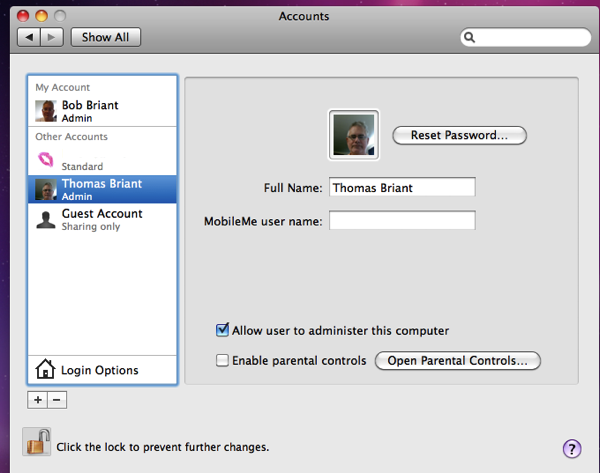This screenshot has height=473, width=600.
Task: Select Bob Briant admin account
Action: [102, 111]
